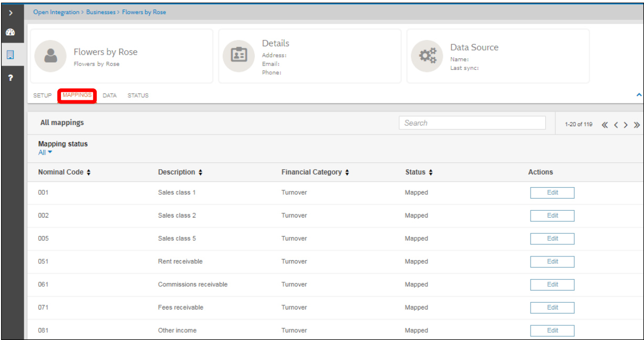The width and height of the screenshot is (644, 340).
Task: Open the help question mark icon
Action: click(x=12, y=78)
